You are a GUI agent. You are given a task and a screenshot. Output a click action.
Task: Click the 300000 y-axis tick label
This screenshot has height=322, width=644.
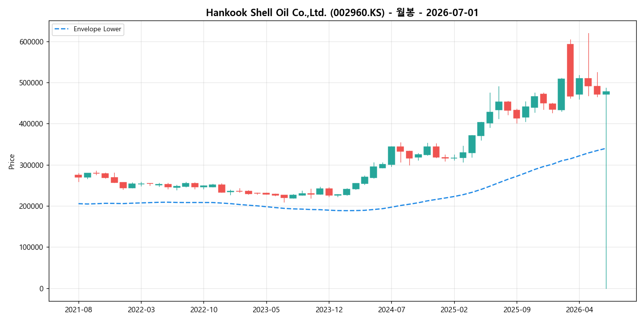(x=32, y=165)
